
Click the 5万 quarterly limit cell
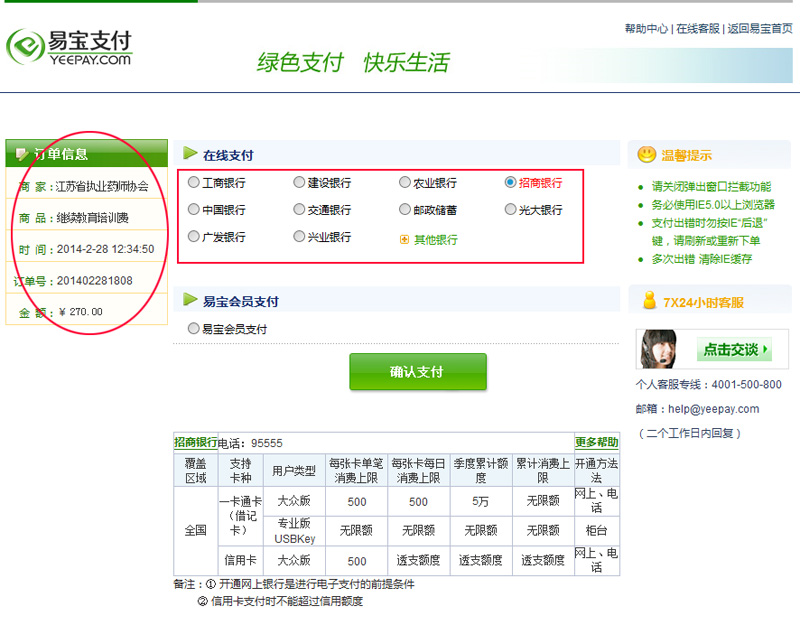pyautogui.click(x=481, y=502)
